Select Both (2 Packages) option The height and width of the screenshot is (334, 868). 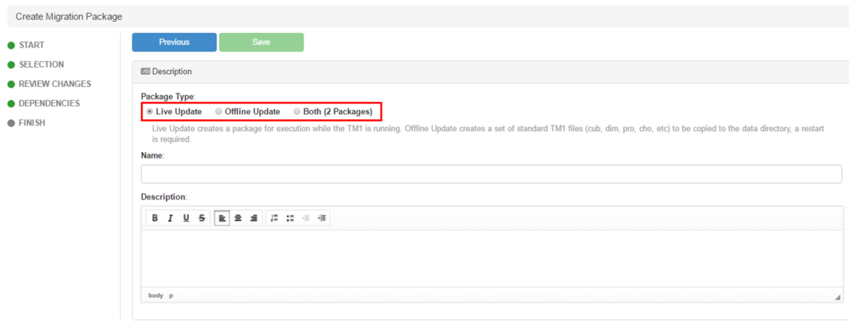[297, 111]
